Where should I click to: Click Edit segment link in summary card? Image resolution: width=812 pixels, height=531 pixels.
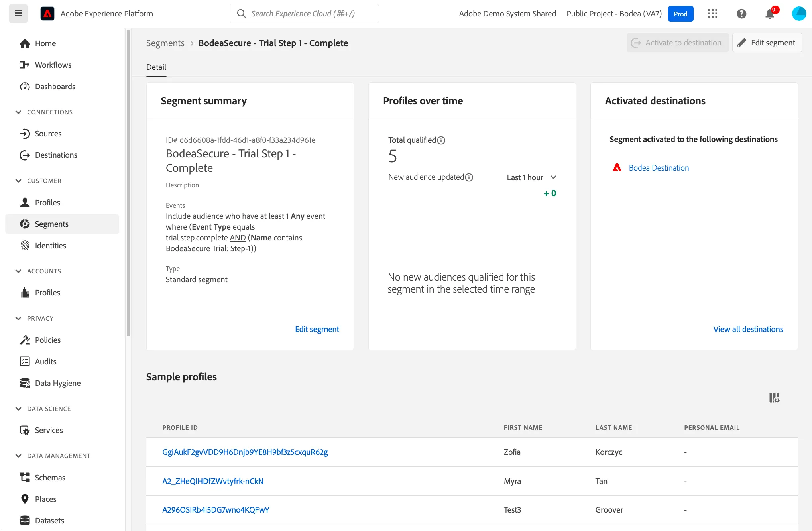[x=317, y=329]
